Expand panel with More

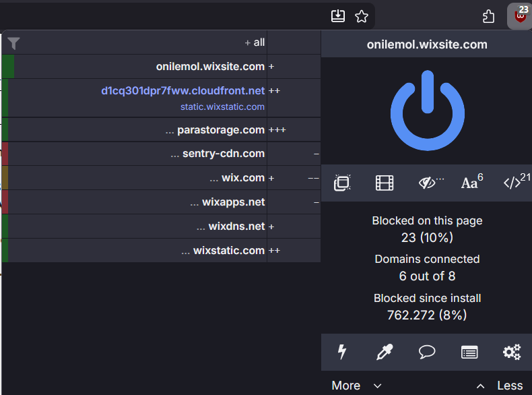click(x=356, y=386)
